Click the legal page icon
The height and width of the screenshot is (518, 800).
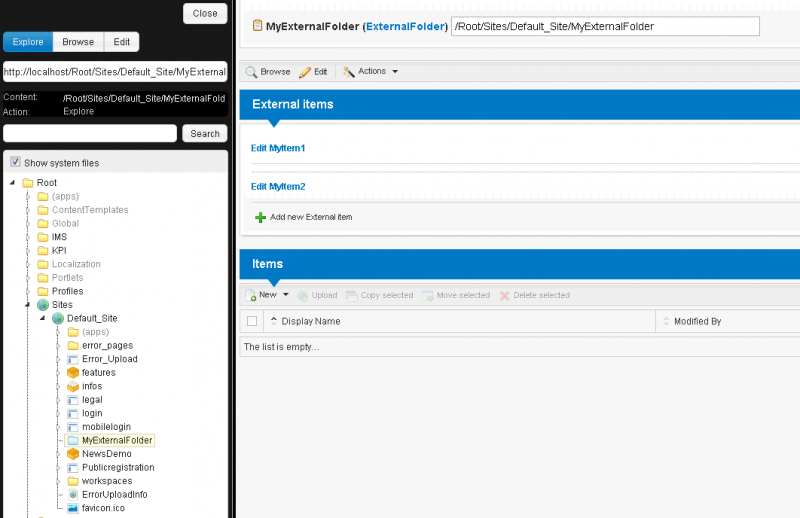point(73,400)
